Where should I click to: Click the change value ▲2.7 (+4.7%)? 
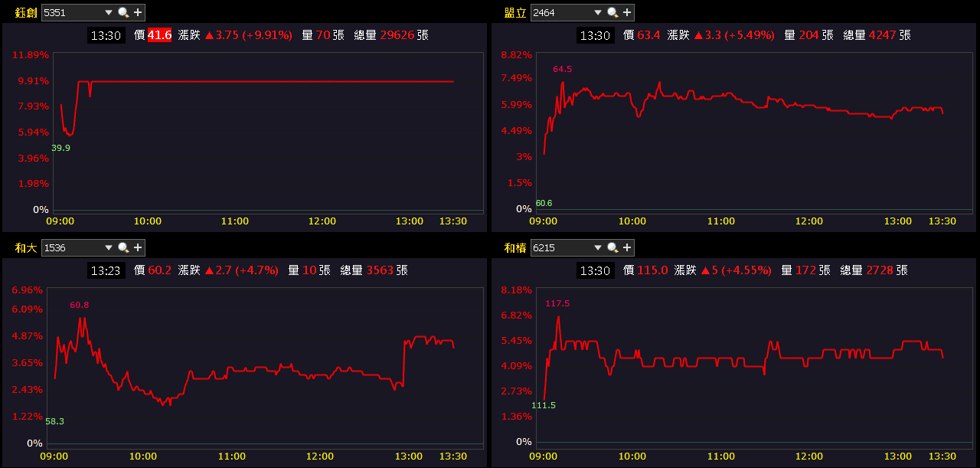242,270
